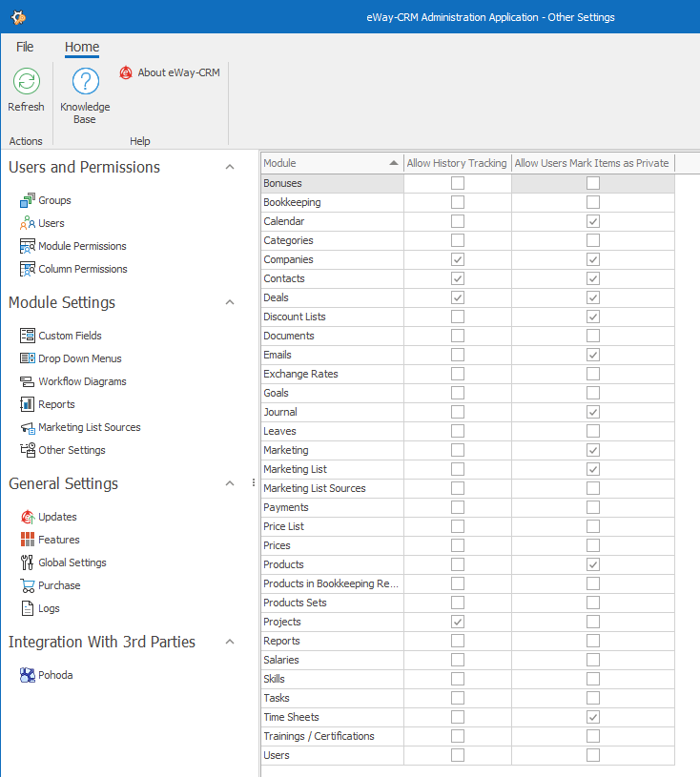
Task: Click the About eWay-CRM logo icon
Action: click(x=126, y=72)
